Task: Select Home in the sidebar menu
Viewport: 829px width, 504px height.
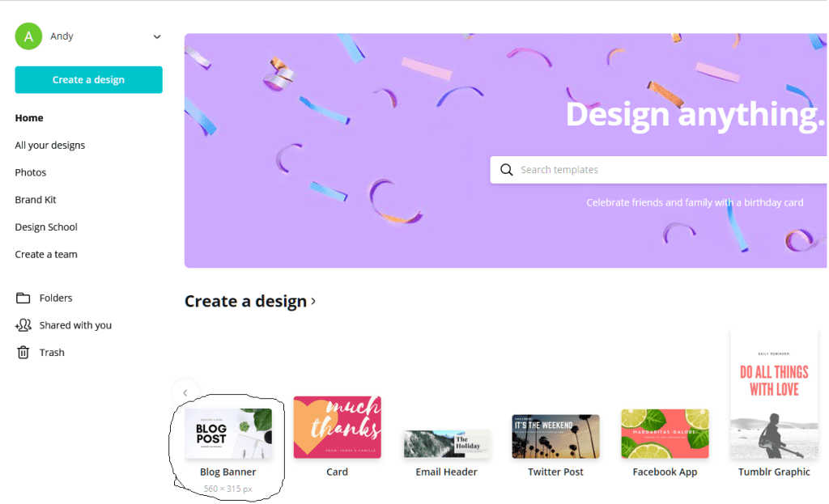Action: pyautogui.click(x=29, y=118)
